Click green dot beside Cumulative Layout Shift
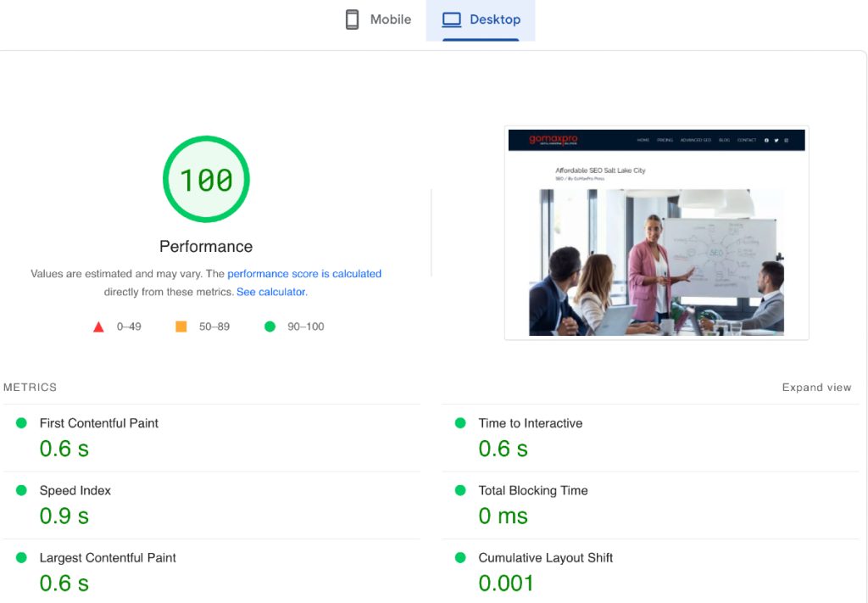The height and width of the screenshot is (603, 868). point(460,557)
